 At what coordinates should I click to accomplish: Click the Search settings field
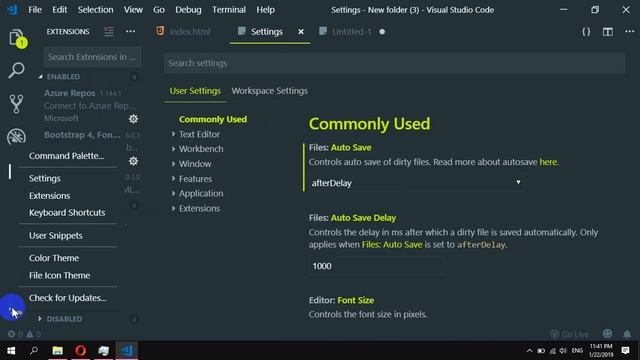(x=394, y=63)
